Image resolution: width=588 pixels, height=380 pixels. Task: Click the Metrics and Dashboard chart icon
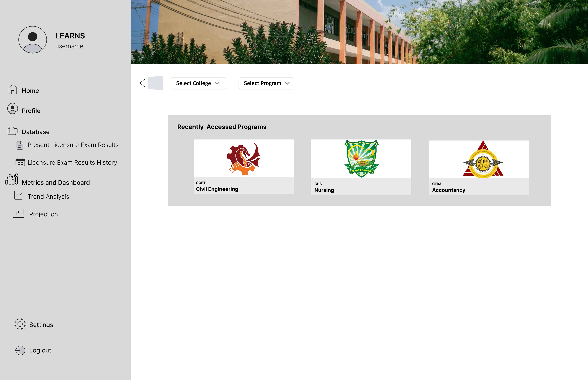(12, 179)
